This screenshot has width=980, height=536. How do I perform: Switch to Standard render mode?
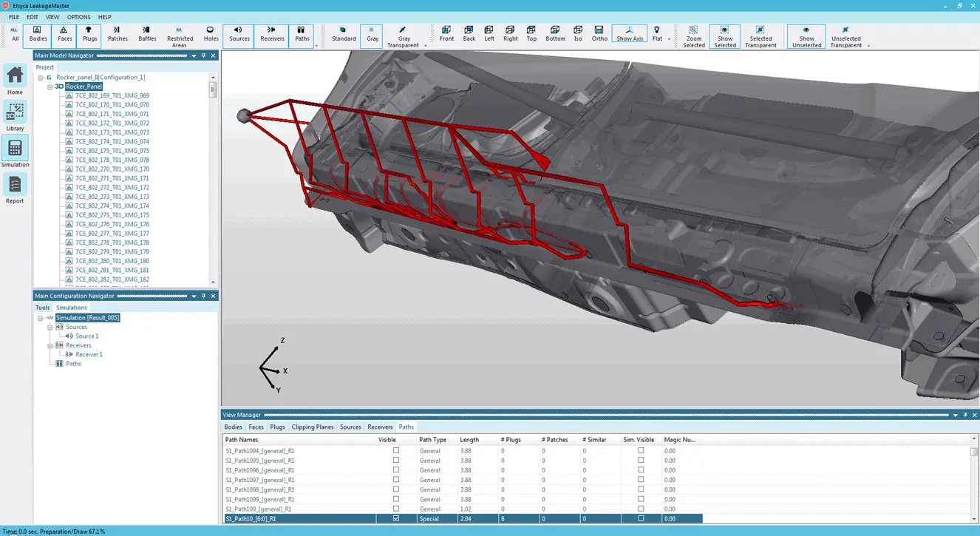click(x=344, y=34)
